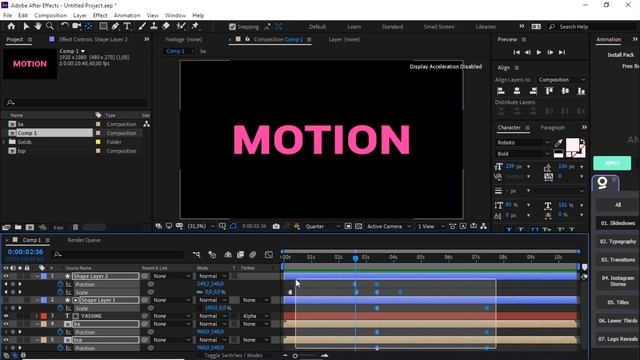Viewport: 640px width, 360px height.
Task: Click the eyedropper in Character panel
Action: point(558,143)
